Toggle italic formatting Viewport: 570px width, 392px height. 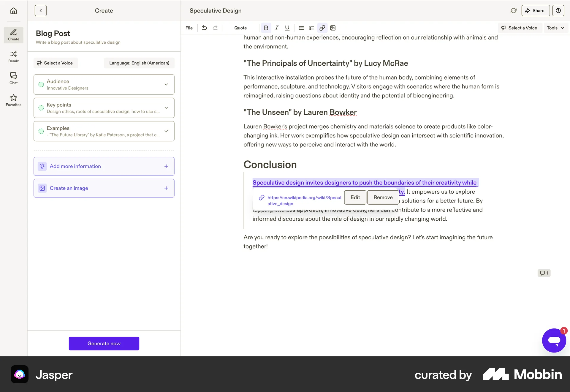tap(276, 28)
